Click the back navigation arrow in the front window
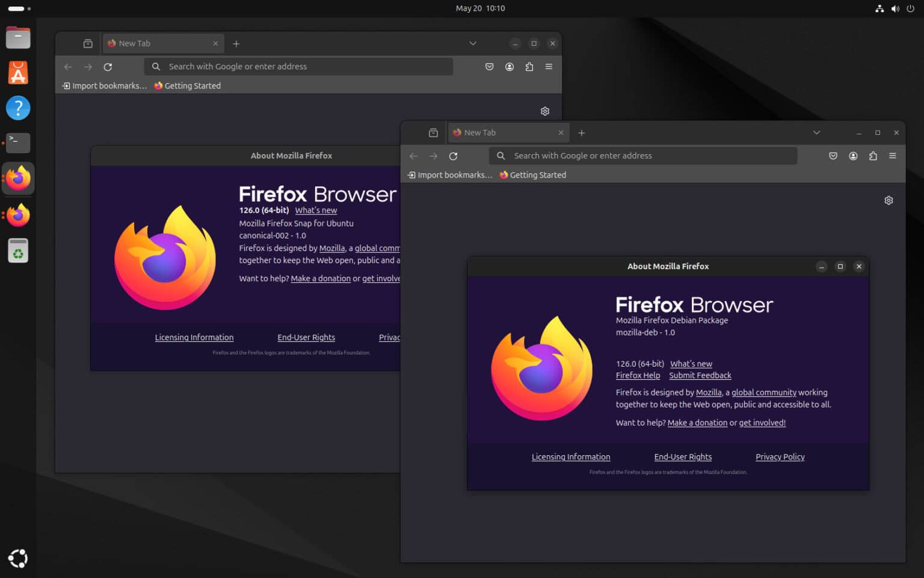The image size is (924, 578). click(x=413, y=155)
